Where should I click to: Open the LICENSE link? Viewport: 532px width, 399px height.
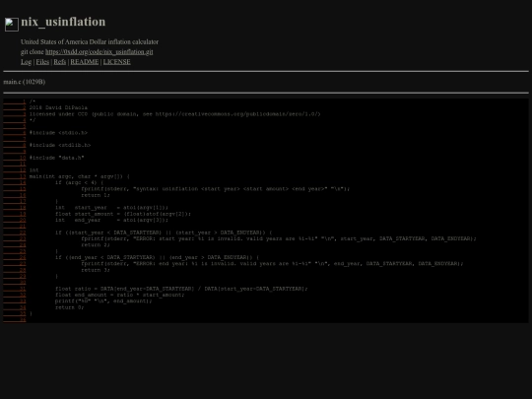tap(116, 62)
